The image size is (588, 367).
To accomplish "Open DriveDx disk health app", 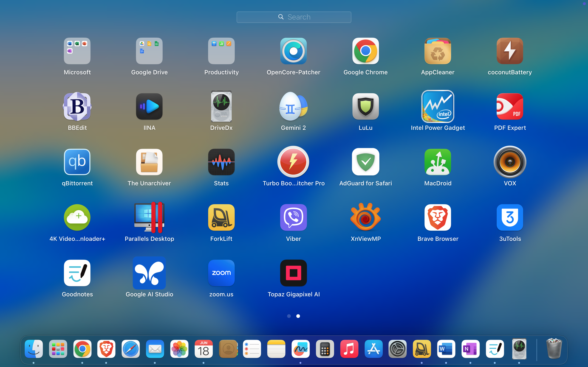I will 221,106.
